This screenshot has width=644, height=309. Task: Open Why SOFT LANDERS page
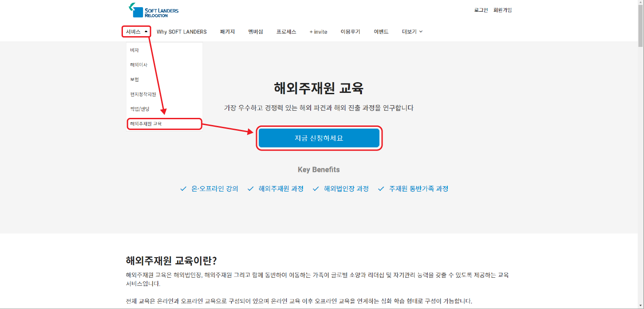coord(181,32)
